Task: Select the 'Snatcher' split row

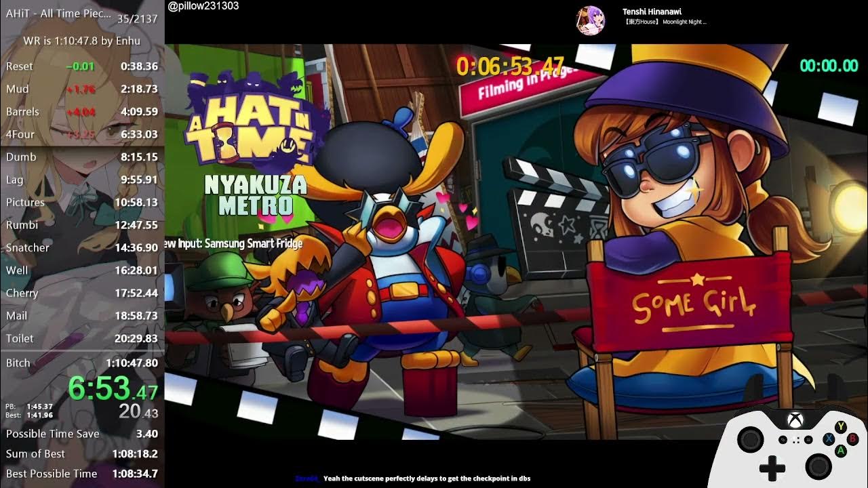Action: point(82,247)
